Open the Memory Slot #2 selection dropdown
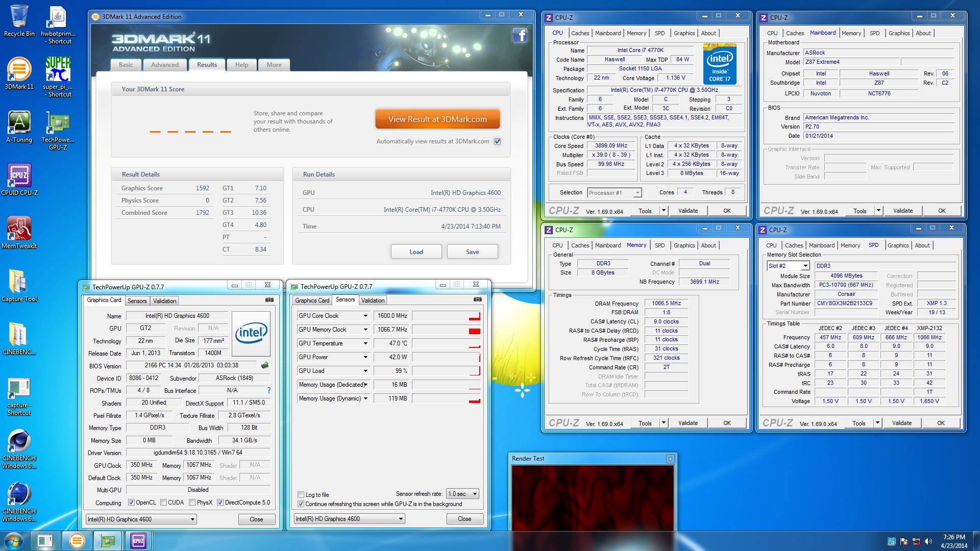The width and height of the screenshot is (980, 551). 805,266
